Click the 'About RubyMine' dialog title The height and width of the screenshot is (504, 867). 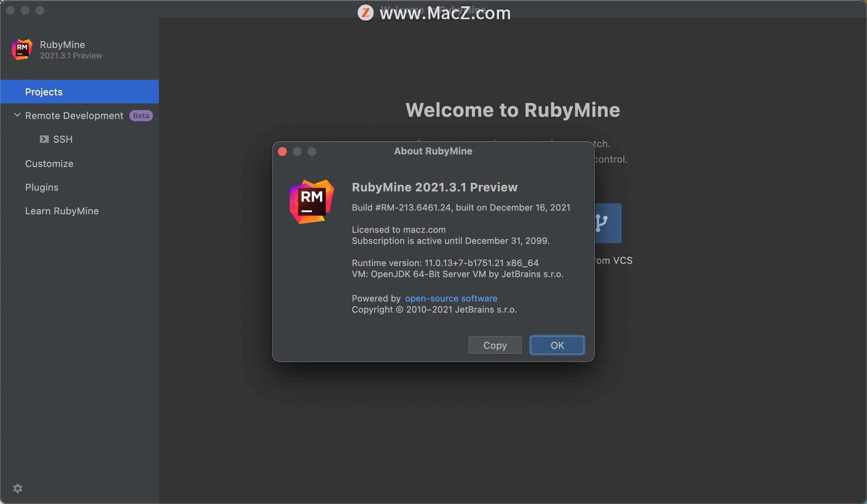433,151
